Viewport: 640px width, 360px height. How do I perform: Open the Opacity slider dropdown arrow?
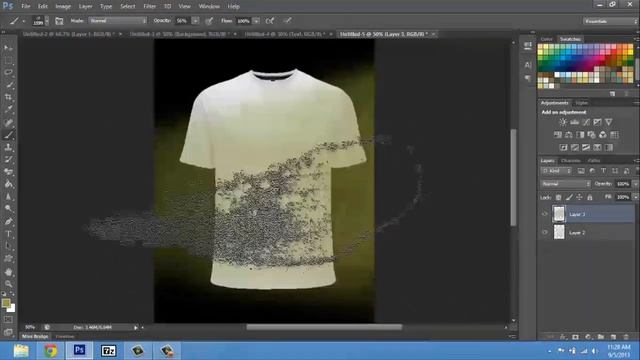pos(196,20)
